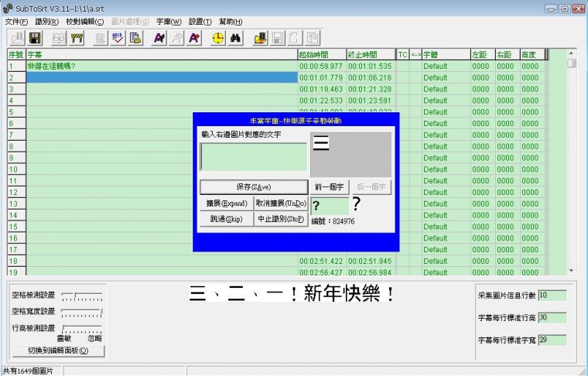Click the grayed-out document list icon
This screenshot has height=376, width=588.
[x=100, y=38]
